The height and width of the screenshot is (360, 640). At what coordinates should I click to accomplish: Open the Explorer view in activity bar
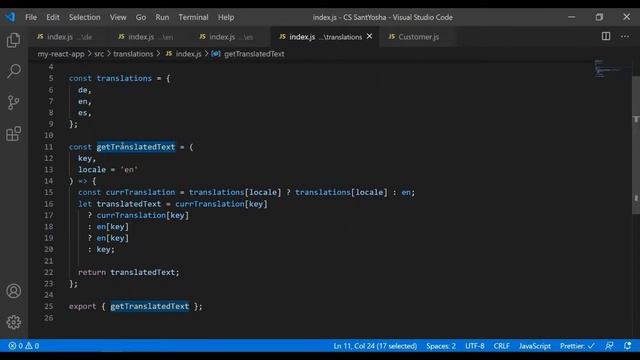click(x=13, y=40)
